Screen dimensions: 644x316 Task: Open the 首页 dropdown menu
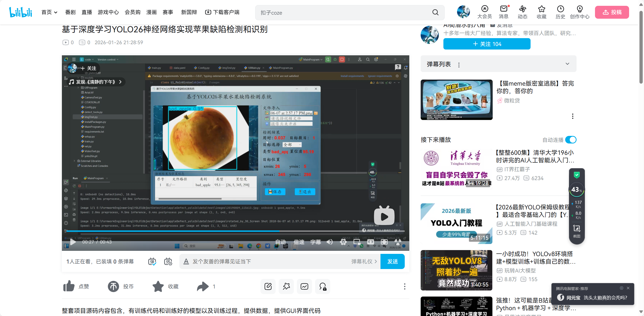pyautogui.click(x=49, y=12)
